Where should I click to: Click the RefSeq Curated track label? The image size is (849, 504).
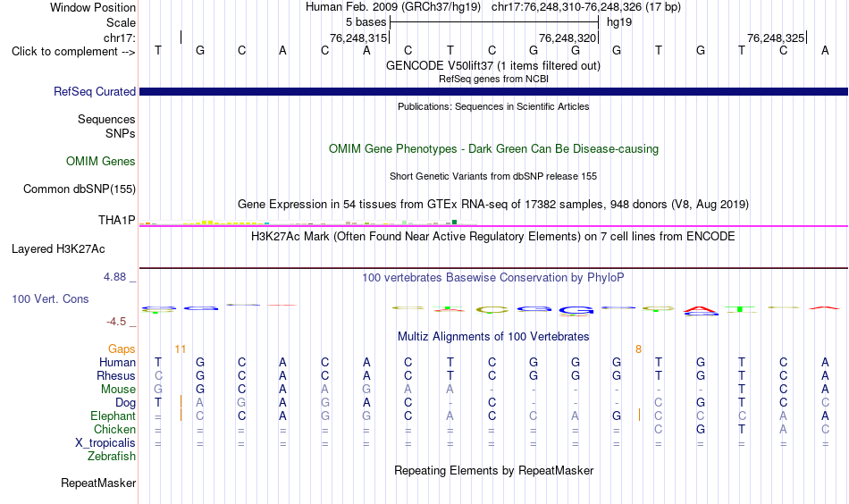click(x=94, y=91)
